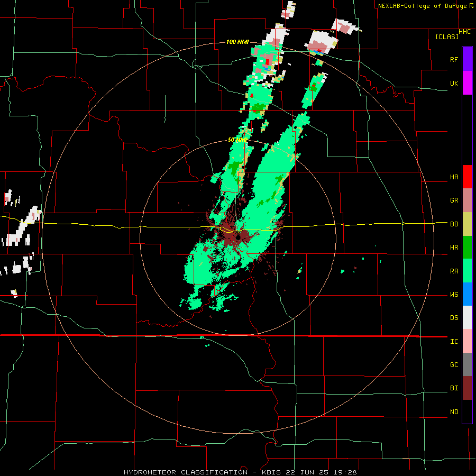Select the GC gray legend swatch
This screenshot has width=476, height=476.
[467, 364]
